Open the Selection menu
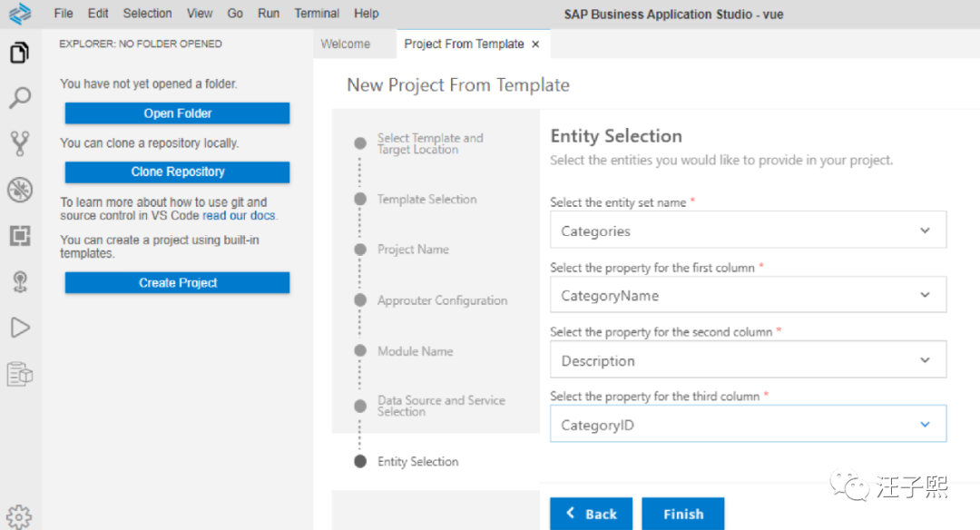 click(147, 14)
